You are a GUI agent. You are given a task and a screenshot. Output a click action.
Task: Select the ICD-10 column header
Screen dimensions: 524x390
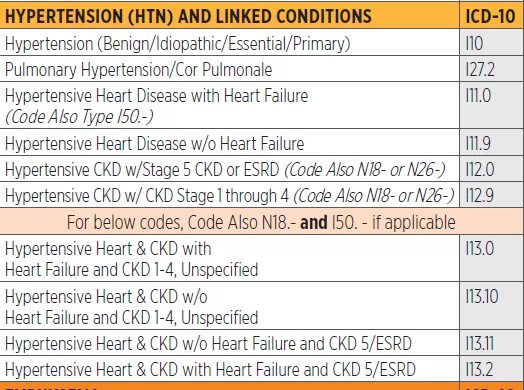(x=492, y=16)
